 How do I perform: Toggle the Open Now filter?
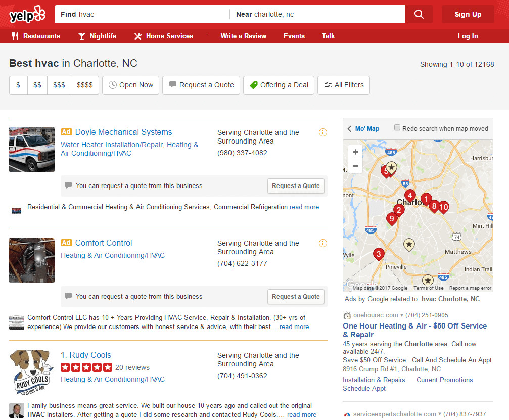coord(130,85)
